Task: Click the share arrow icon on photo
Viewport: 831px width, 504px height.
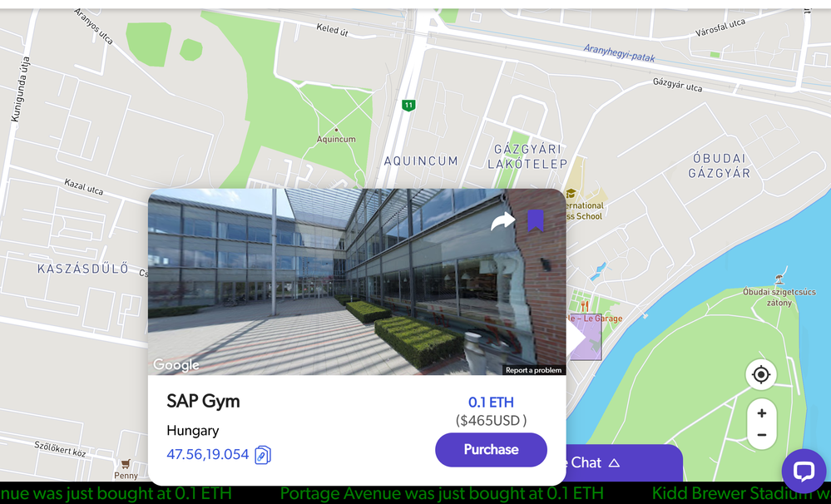Action: [x=502, y=221]
